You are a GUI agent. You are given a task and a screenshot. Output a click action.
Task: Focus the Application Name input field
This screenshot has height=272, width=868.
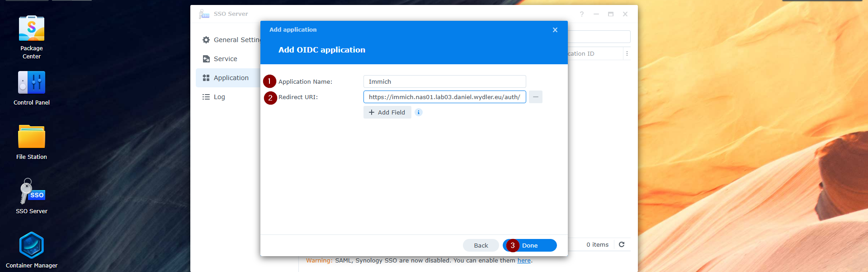tap(444, 81)
